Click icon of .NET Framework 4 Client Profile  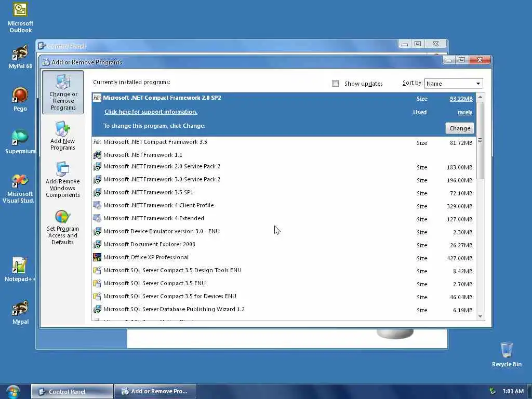click(x=97, y=205)
